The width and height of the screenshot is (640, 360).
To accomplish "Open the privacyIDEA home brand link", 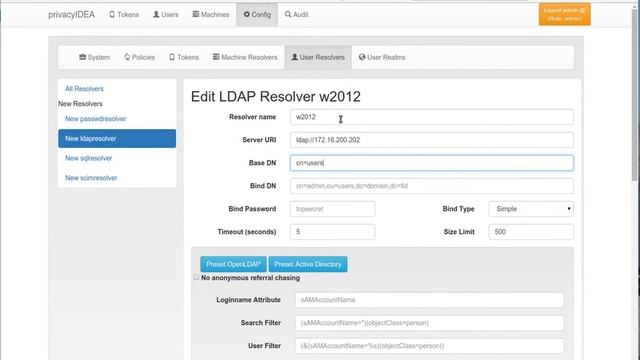I will coord(71,15).
